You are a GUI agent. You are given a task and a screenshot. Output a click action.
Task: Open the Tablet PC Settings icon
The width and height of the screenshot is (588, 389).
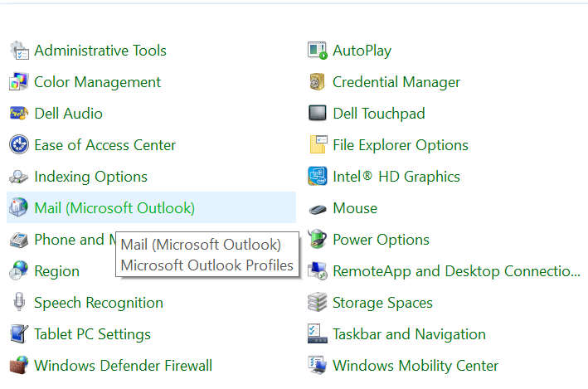click(x=19, y=334)
